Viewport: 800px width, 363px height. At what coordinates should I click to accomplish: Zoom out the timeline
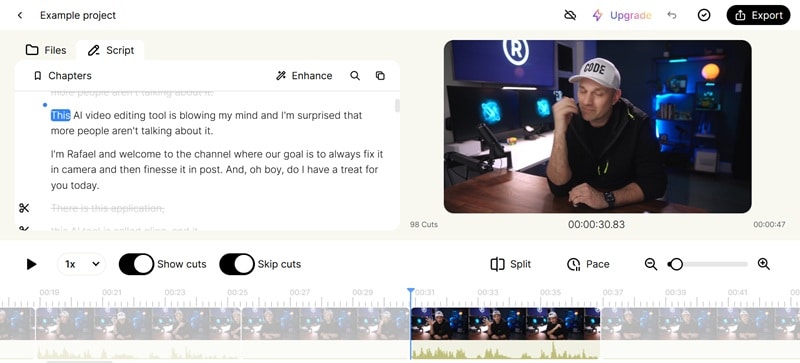click(651, 264)
